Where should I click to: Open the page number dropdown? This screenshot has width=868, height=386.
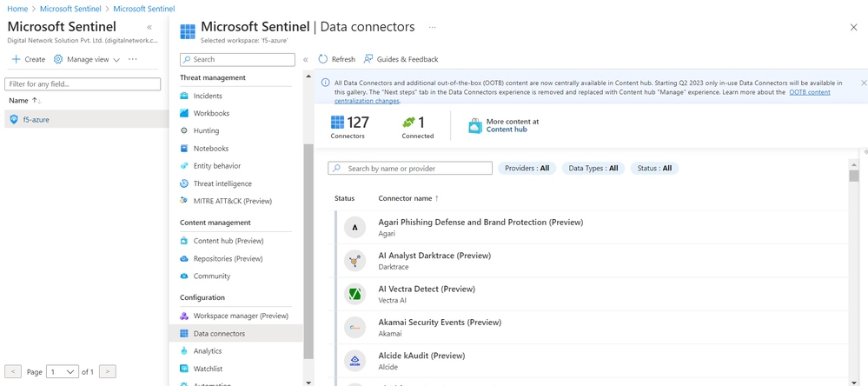[x=63, y=371]
